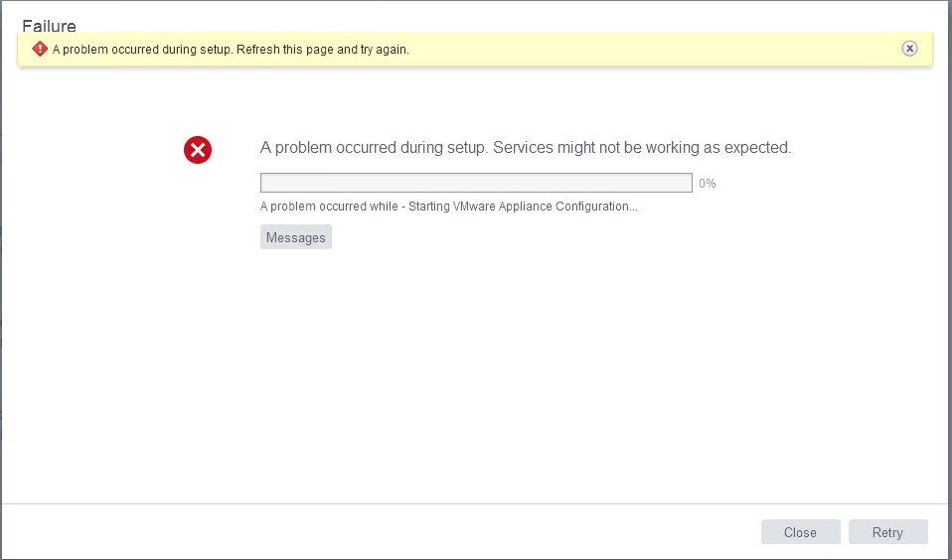Click the large red error circle icon

tap(198, 150)
